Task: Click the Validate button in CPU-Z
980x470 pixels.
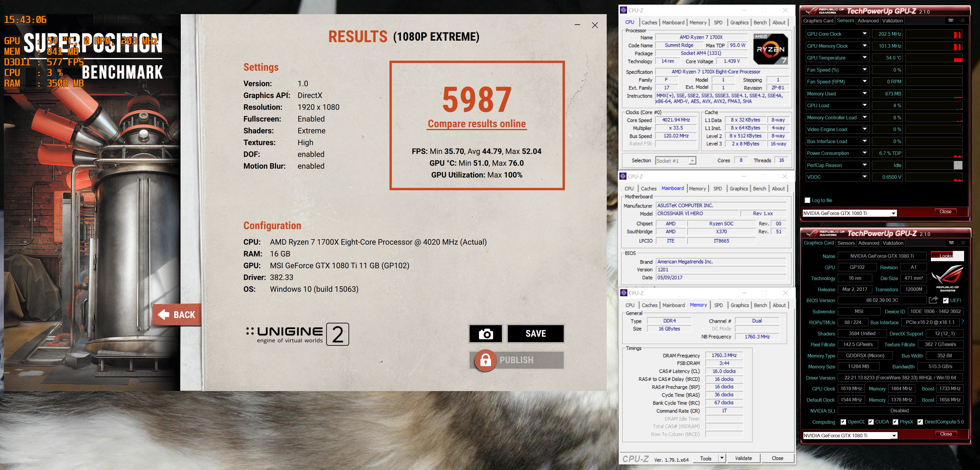Action: [743, 458]
